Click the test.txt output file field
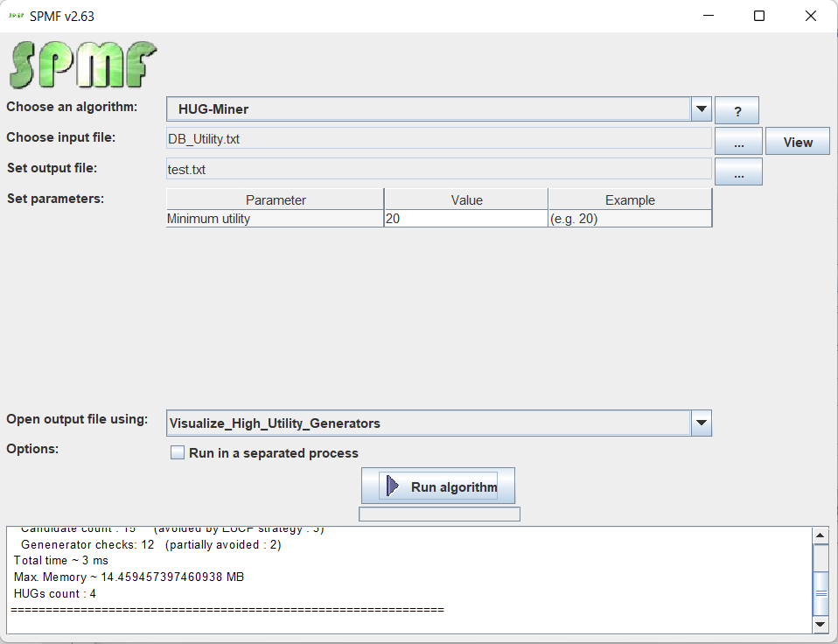This screenshot has width=838, height=644. tap(438, 170)
